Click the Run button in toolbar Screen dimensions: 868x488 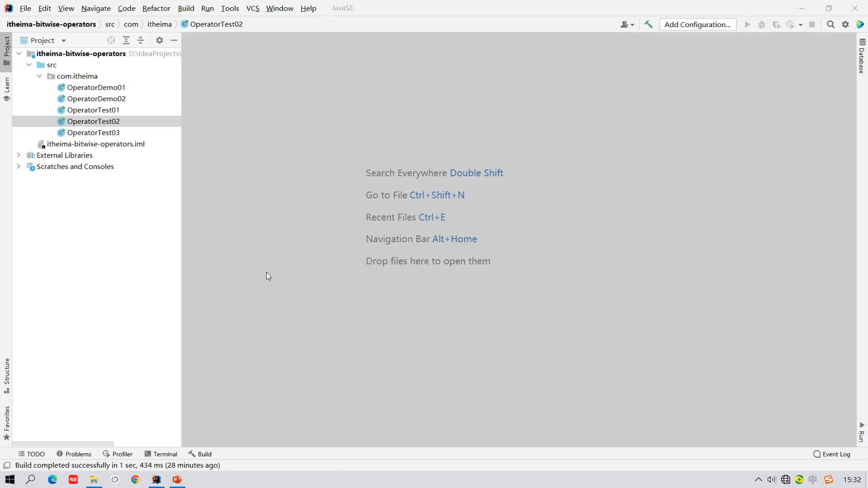(748, 24)
